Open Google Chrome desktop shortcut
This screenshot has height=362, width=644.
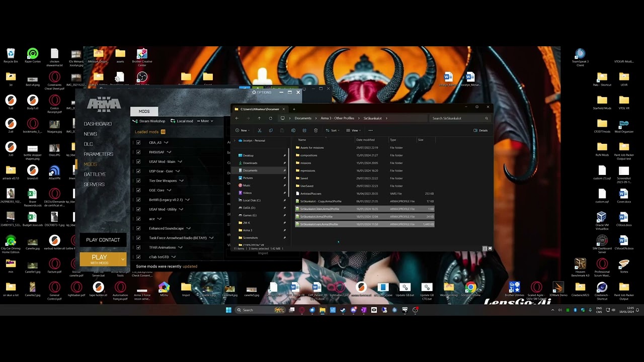click(471, 290)
